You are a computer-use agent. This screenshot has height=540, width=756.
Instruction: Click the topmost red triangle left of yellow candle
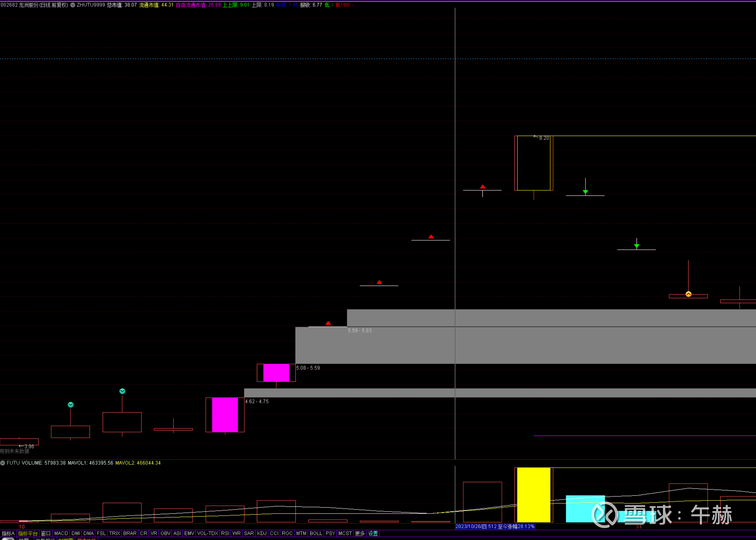[x=482, y=187]
